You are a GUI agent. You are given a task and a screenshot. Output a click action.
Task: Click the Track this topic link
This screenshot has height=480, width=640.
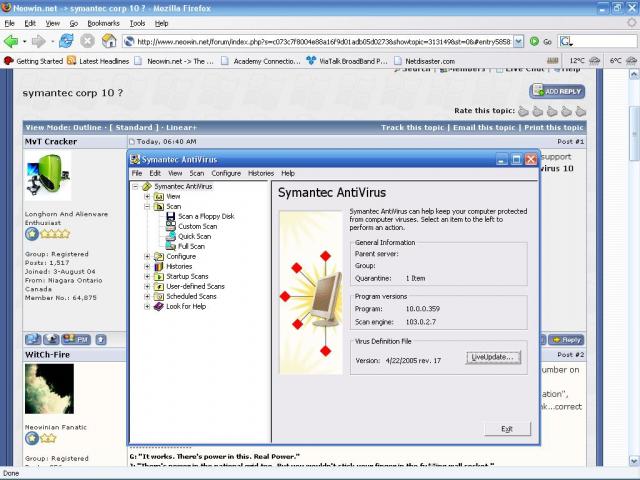click(412, 127)
